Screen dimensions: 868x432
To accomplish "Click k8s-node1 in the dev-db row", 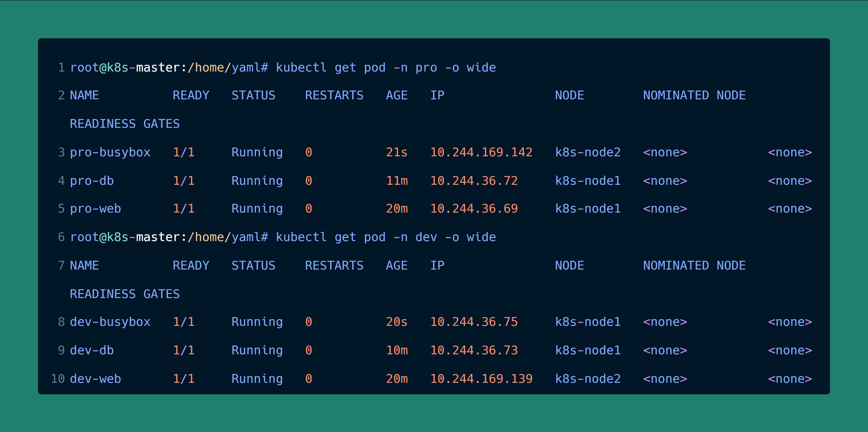I will pos(588,350).
